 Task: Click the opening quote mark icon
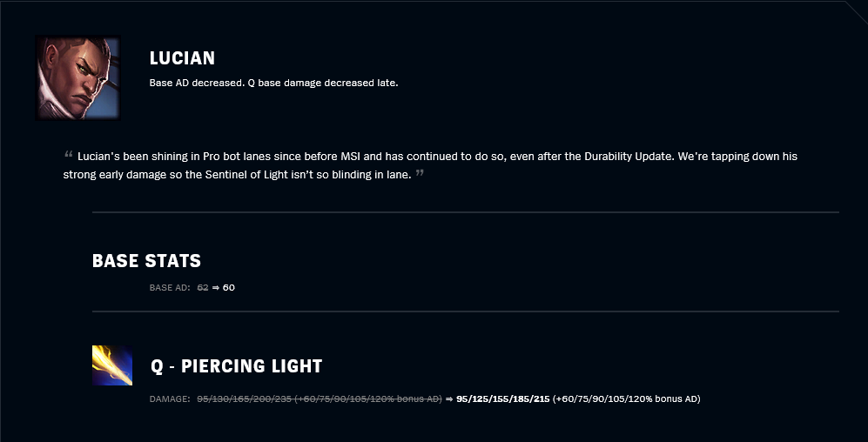click(69, 154)
